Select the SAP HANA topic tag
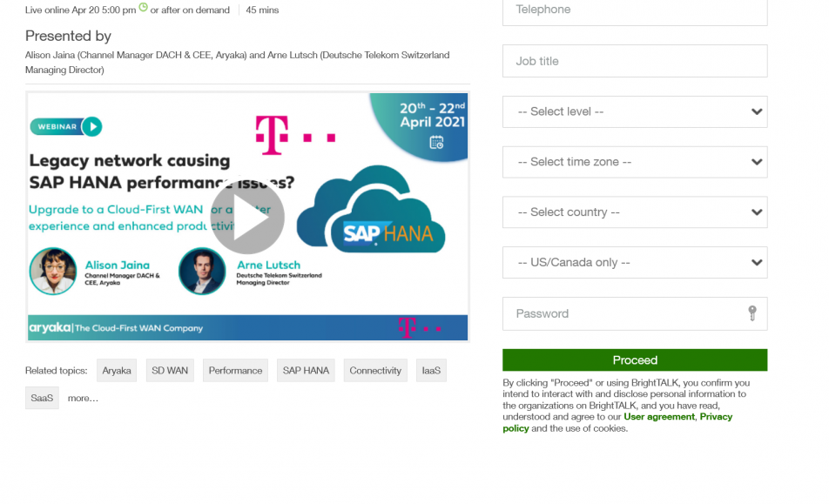829x504 pixels. coord(306,370)
